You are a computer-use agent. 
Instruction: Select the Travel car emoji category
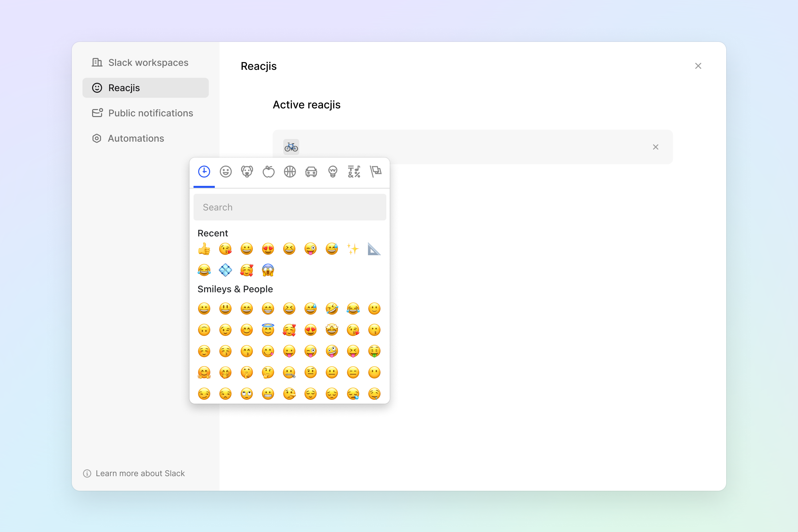[311, 172]
